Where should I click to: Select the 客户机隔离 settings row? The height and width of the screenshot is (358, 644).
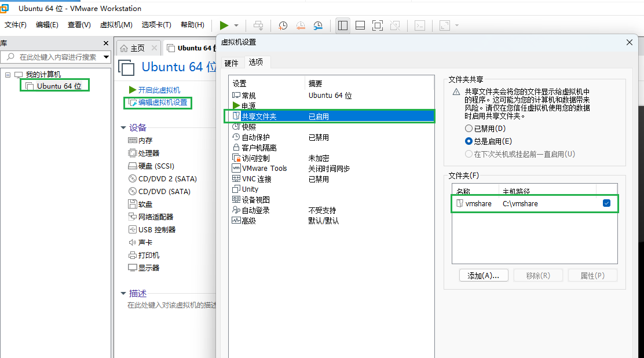(x=331, y=148)
